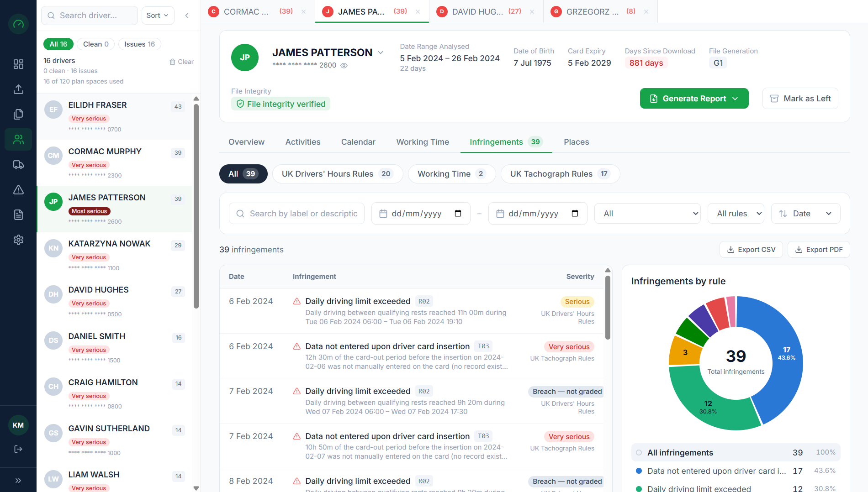Open the vehicles truck icon in sidebar
This screenshot has width=868, height=492.
click(x=18, y=164)
